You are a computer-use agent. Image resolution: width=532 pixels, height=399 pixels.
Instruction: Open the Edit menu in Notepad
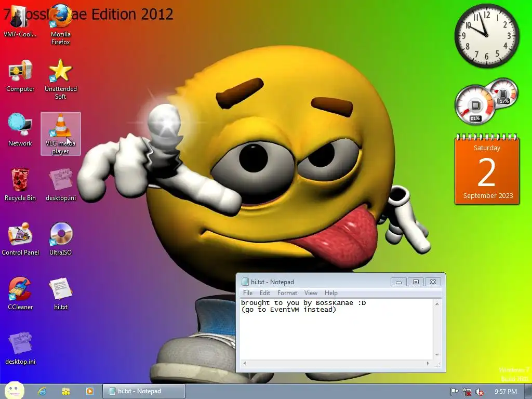(264, 293)
